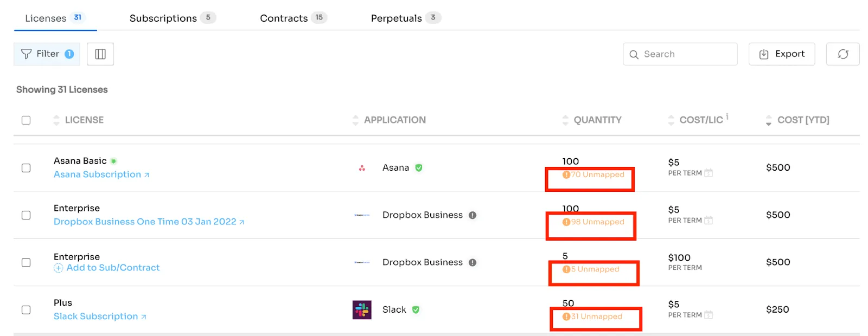This screenshot has height=336, width=868.
Task: Click the external arrow after Asana Subscription
Action: pos(146,175)
